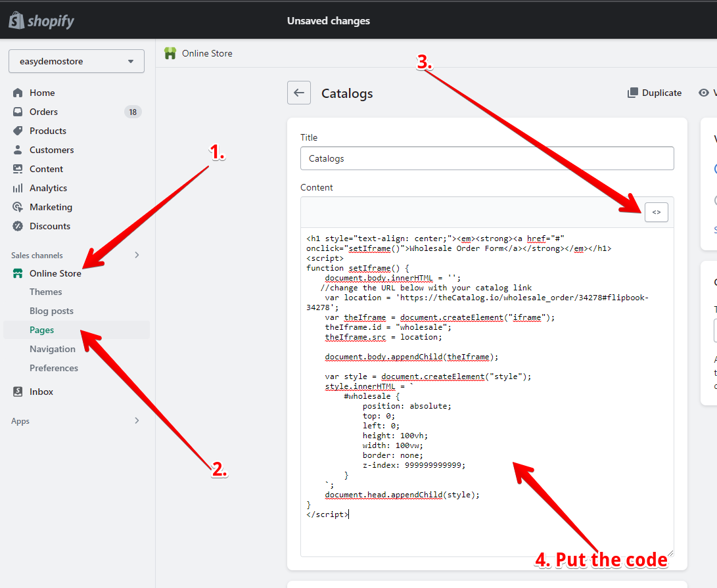Open the Inbox menu item
This screenshot has height=588, width=717.
pyautogui.click(x=41, y=392)
